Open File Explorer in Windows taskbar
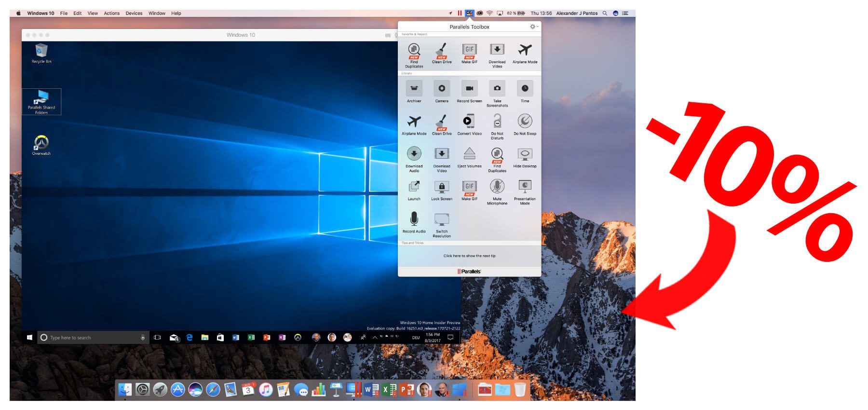Viewport: 868px width, 410px height. click(204, 337)
